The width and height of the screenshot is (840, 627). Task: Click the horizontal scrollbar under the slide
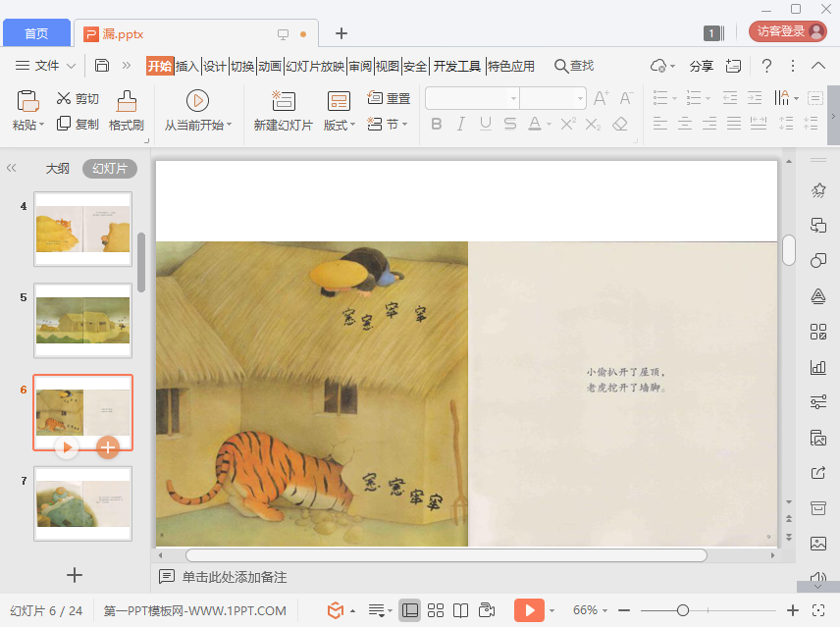(446, 555)
